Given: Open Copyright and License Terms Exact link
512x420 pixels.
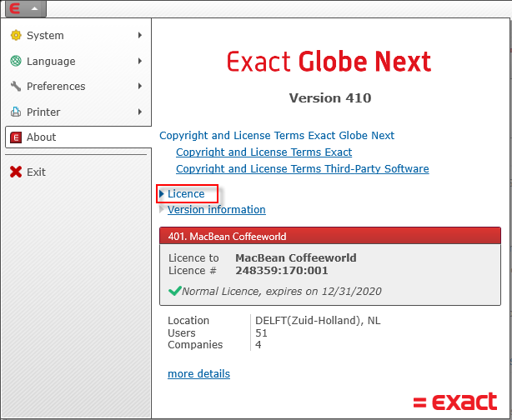Looking at the screenshot, I should pos(264,152).
